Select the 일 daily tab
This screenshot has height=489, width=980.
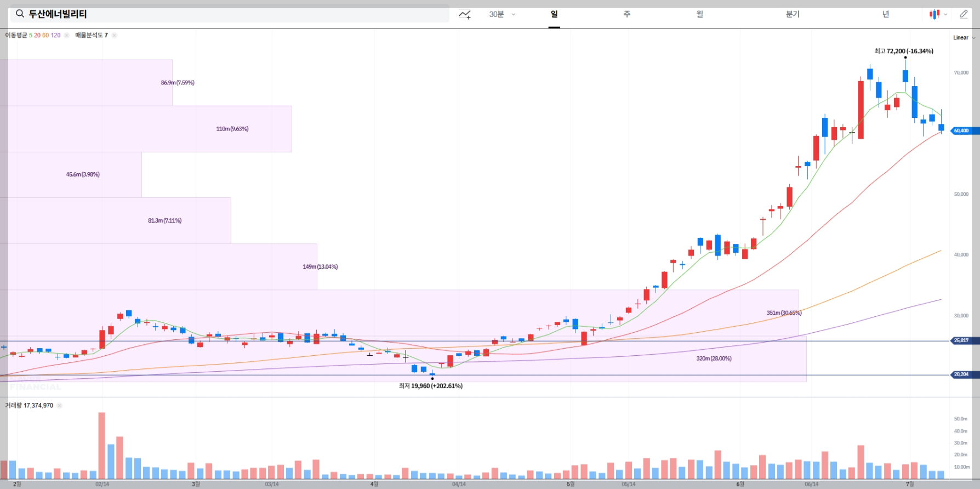point(554,14)
